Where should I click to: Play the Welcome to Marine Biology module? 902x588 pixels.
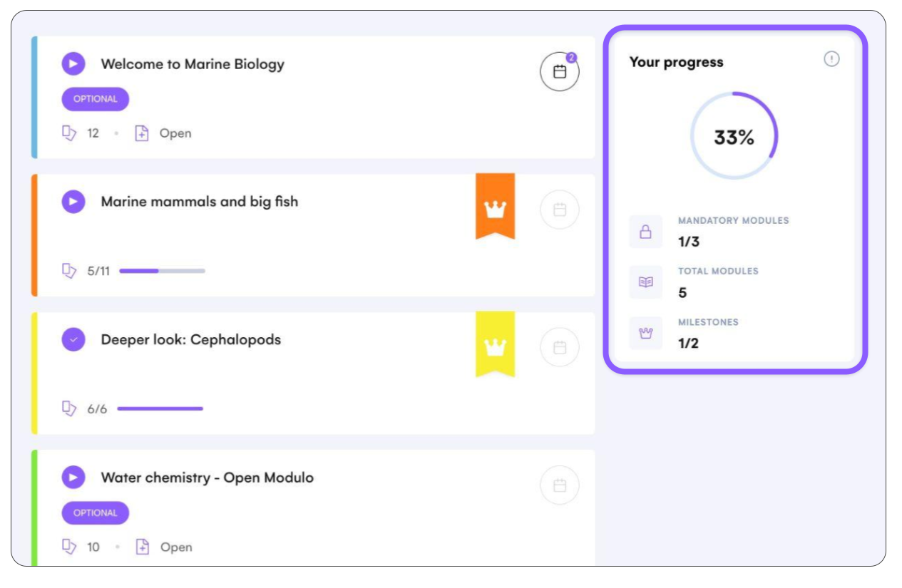73,64
